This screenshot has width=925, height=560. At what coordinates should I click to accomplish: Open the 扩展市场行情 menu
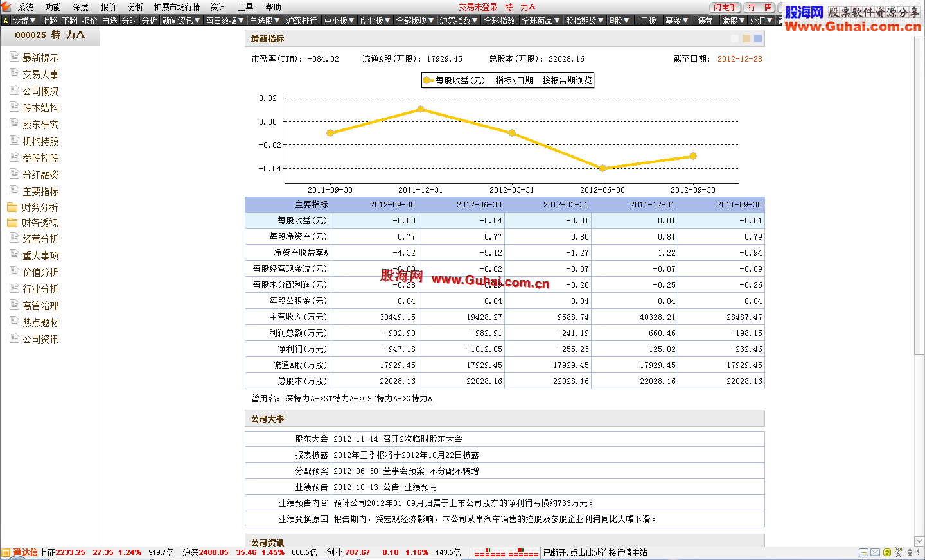[177, 7]
